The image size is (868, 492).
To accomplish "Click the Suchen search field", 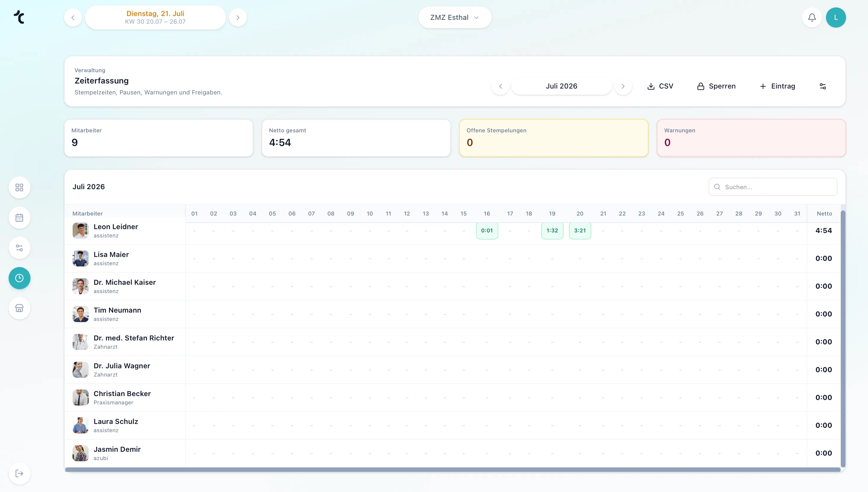I will (773, 187).
